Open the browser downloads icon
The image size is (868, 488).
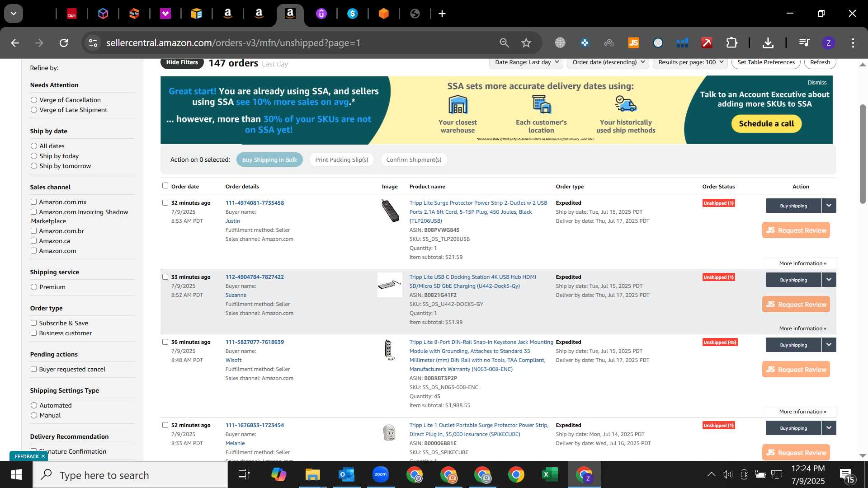click(768, 43)
